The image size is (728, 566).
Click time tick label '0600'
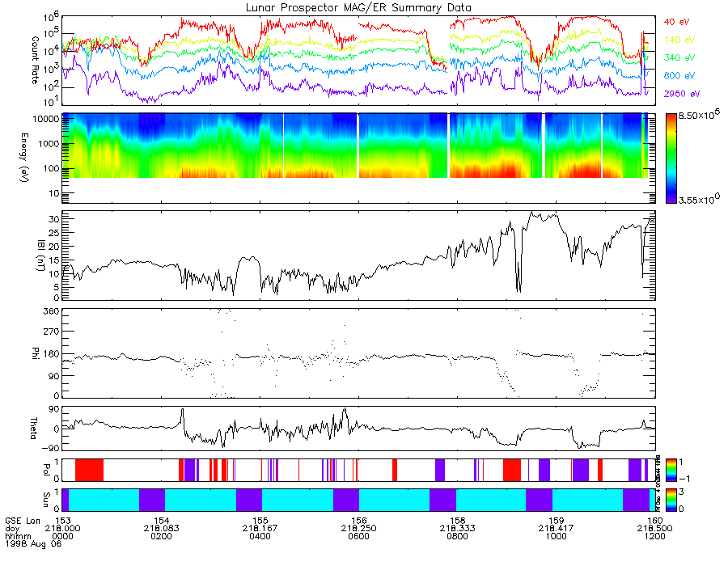point(359,536)
